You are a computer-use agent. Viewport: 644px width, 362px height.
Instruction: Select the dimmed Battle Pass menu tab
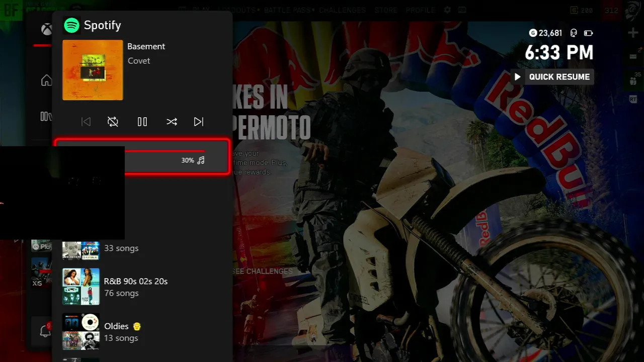[288, 10]
